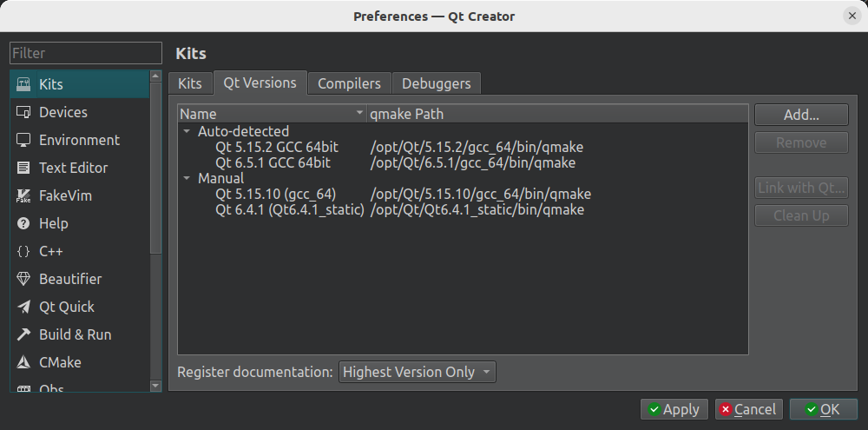This screenshot has height=430, width=868.
Task: Switch to the Kits tab
Action: pos(190,83)
